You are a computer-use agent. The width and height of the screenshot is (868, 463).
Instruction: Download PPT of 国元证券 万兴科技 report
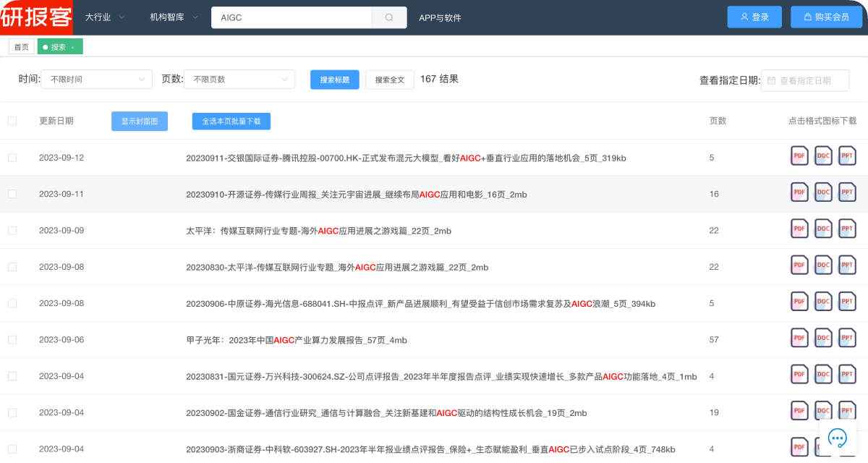tap(847, 374)
